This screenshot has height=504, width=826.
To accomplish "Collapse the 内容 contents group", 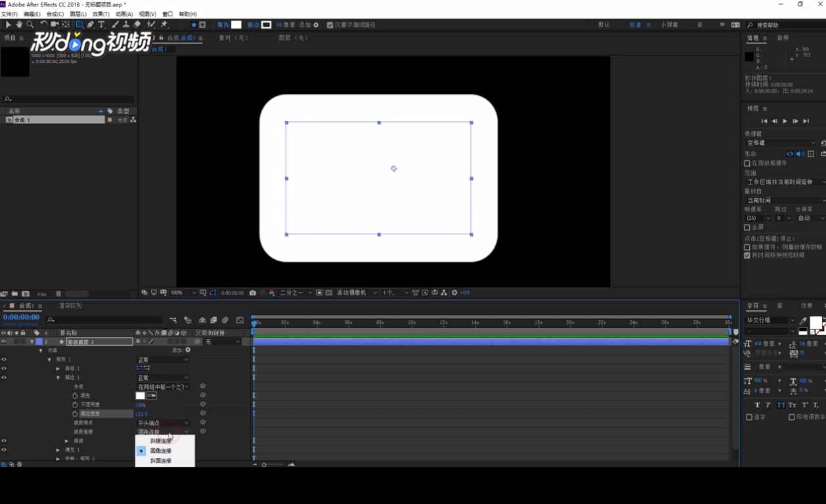I will click(x=41, y=350).
